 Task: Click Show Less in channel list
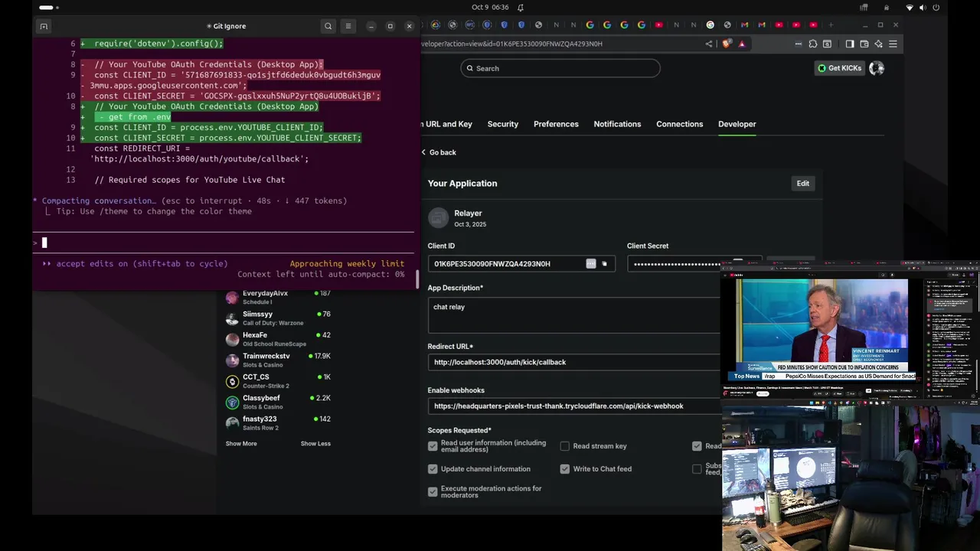coord(315,444)
